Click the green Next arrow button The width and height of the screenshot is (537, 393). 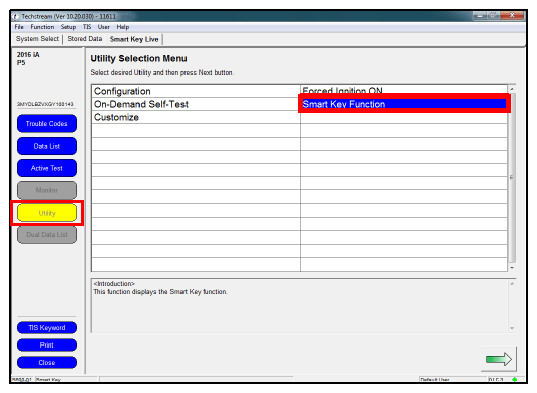click(x=499, y=359)
